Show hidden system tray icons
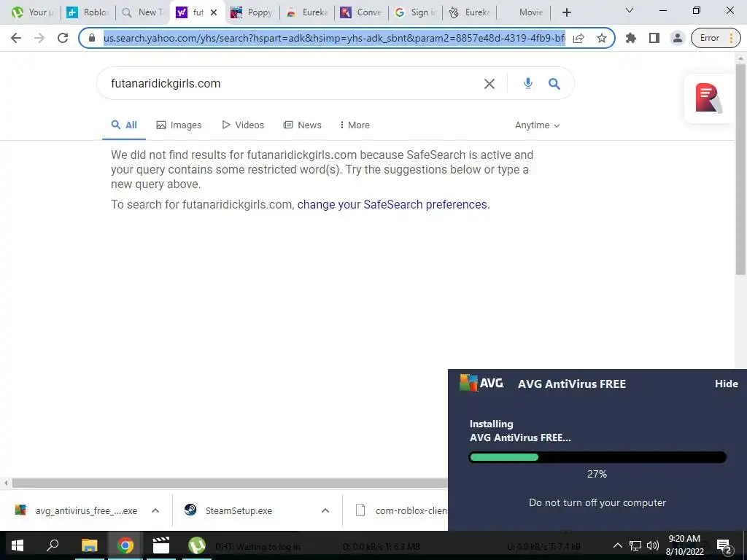This screenshot has width=747, height=560. 617,545
